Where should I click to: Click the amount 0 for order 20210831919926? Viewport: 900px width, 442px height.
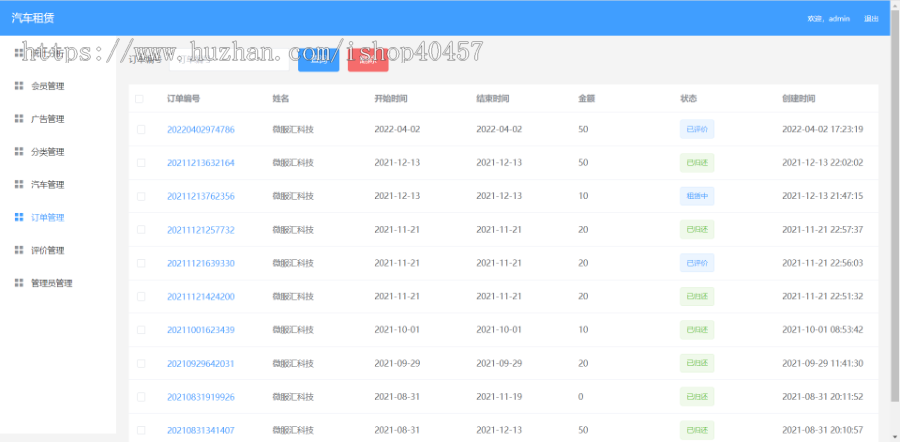[581, 396]
